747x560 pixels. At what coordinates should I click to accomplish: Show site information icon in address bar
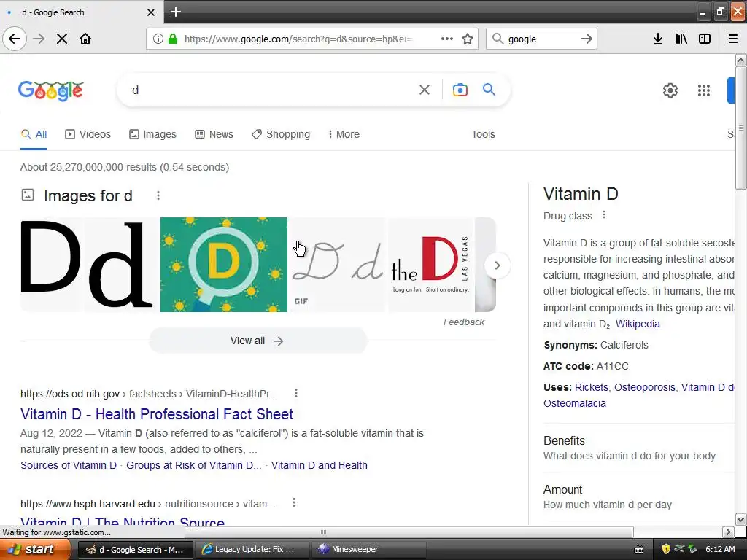coord(158,39)
